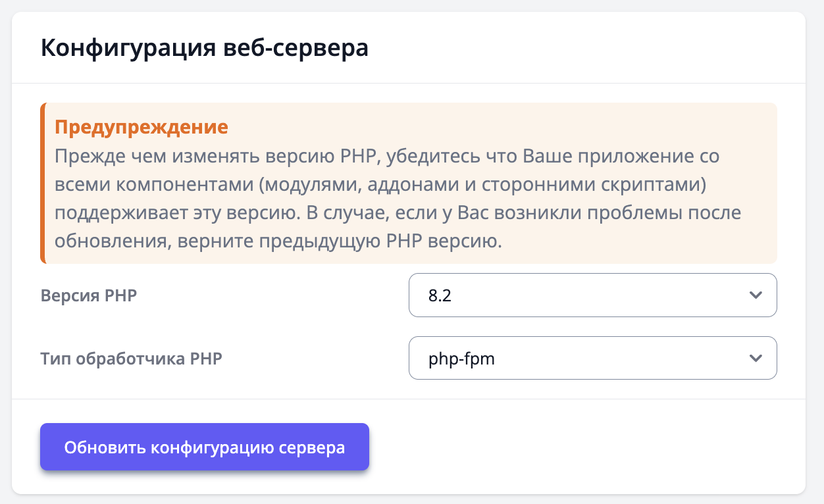The image size is (824, 504).
Task: Select the 8.2 value text
Action: click(x=440, y=296)
